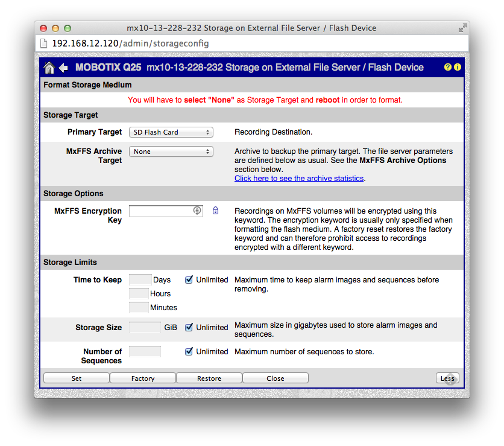504x446 pixels.
Task: Click the Factory button
Action: click(143, 378)
